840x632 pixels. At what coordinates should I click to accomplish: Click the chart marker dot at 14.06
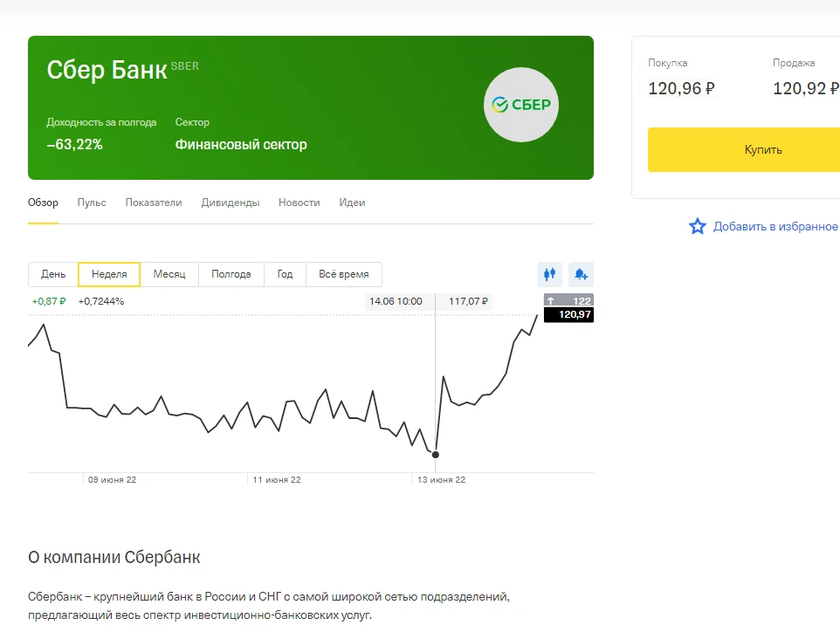(436, 455)
